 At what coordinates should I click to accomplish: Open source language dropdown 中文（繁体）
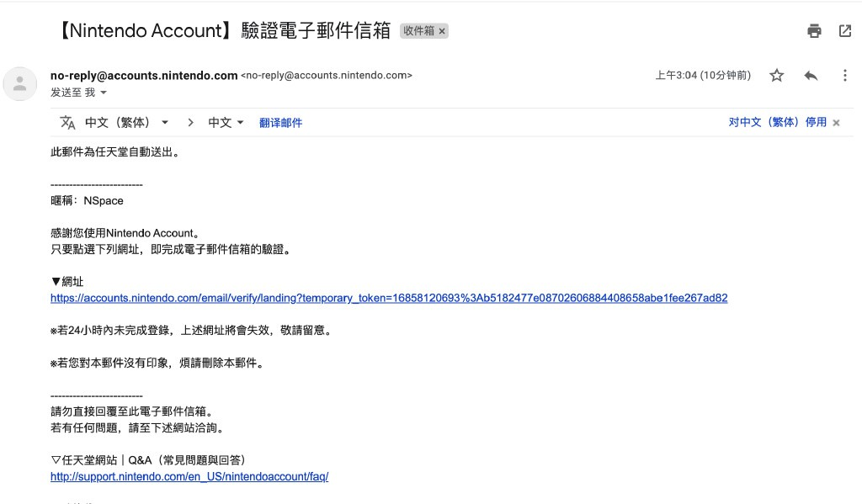click(126, 123)
